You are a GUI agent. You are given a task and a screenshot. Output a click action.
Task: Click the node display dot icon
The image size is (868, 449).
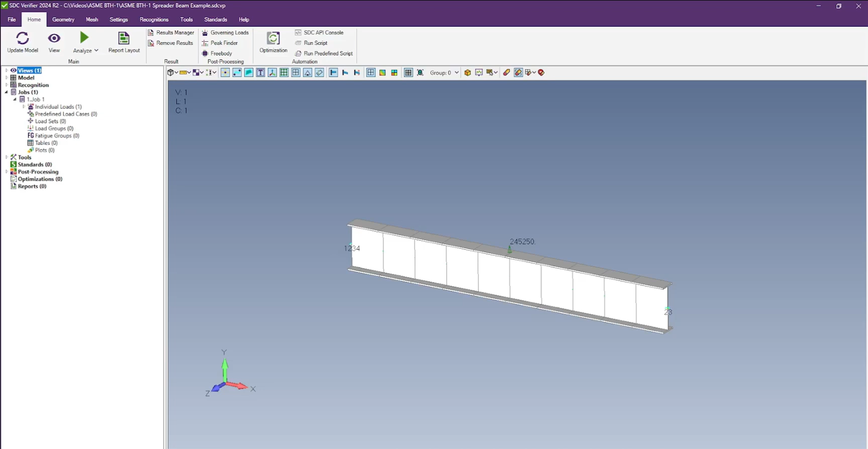click(x=225, y=72)
